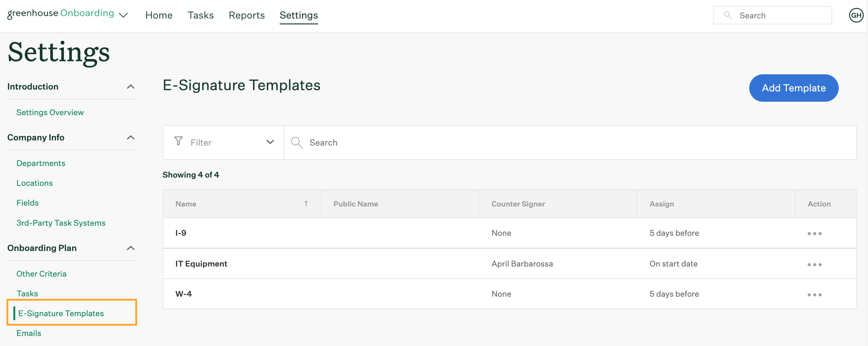Toggle the Name column sort order
868x346 pixels.
pos(306,203)
